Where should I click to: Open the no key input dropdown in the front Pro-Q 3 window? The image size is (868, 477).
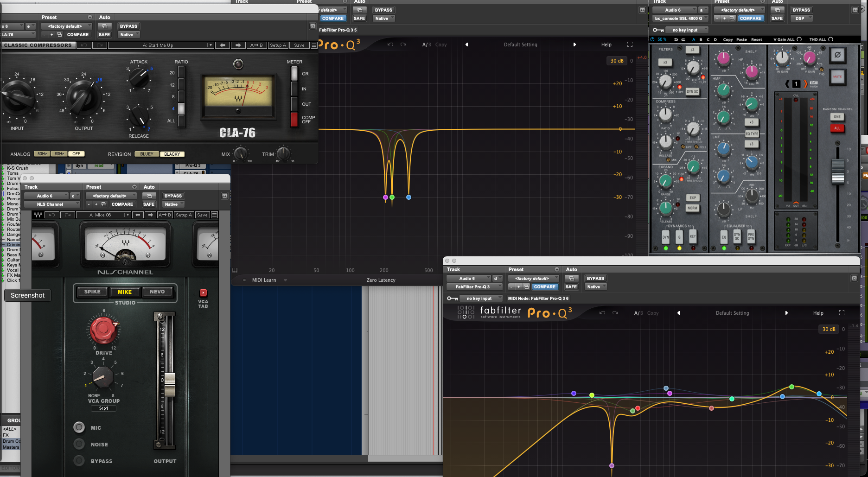481,299
